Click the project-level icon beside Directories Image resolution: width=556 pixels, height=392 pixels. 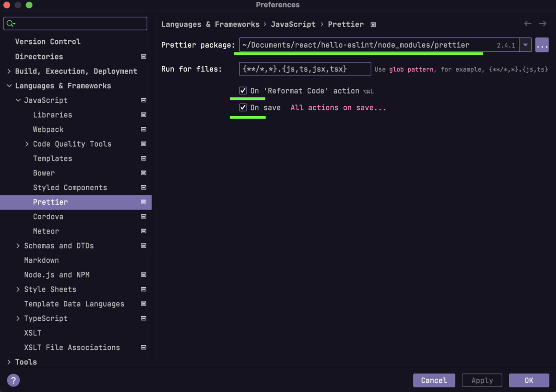144,56
